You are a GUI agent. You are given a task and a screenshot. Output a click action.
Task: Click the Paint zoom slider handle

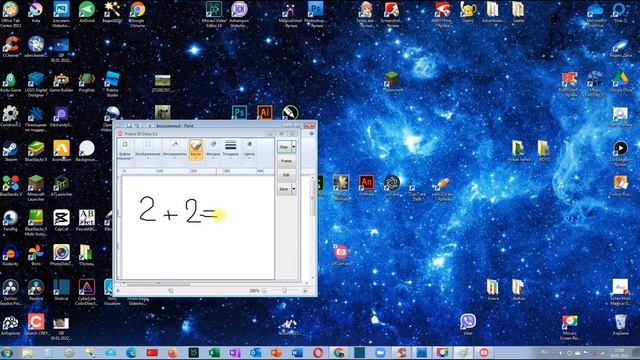tap(284, 291)
